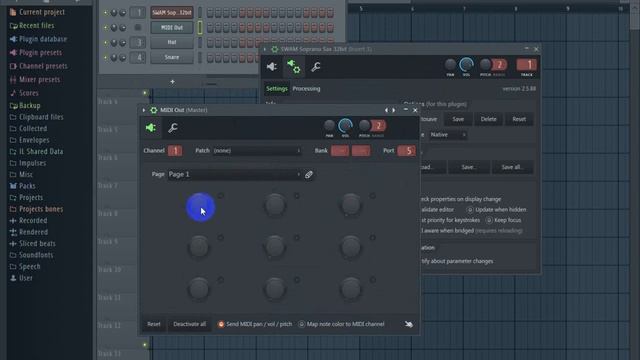The height and width of the screenshot is (360, 640).
Task: Open SWAM plugin wrench tab
Action: point(316,67)
